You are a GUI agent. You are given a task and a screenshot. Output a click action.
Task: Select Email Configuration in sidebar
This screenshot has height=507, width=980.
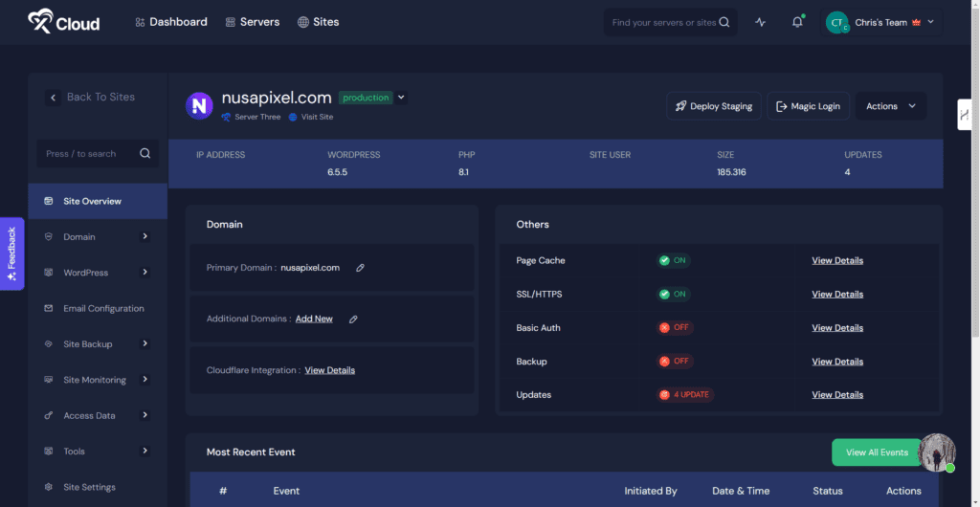[103, 308]
